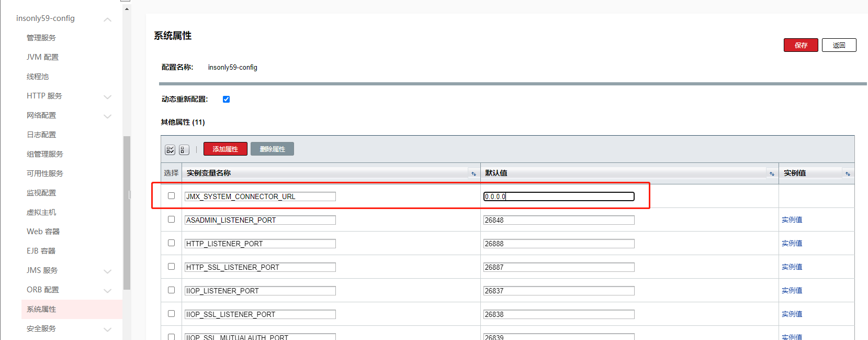Image resolution: width=868 pixels, height=340 pixels.
Task: Go to 日志配置 menu item
Action: pyautogui.click(x=41, y=135)
